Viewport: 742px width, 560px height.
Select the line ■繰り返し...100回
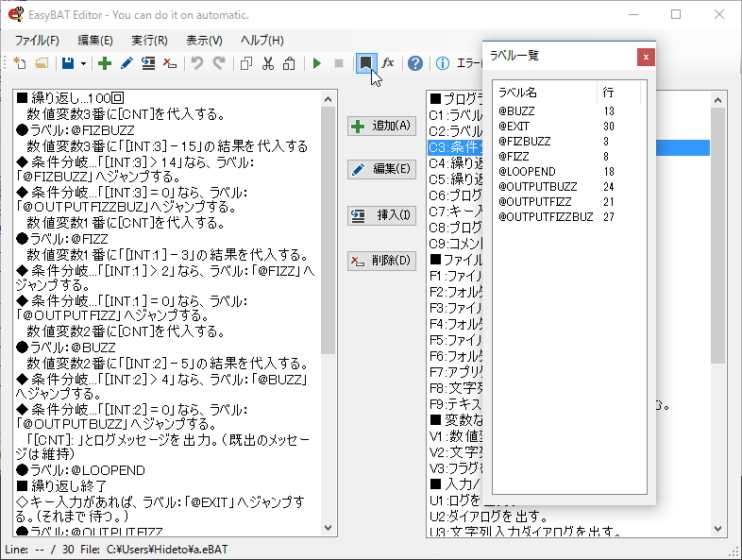[167, 98]
